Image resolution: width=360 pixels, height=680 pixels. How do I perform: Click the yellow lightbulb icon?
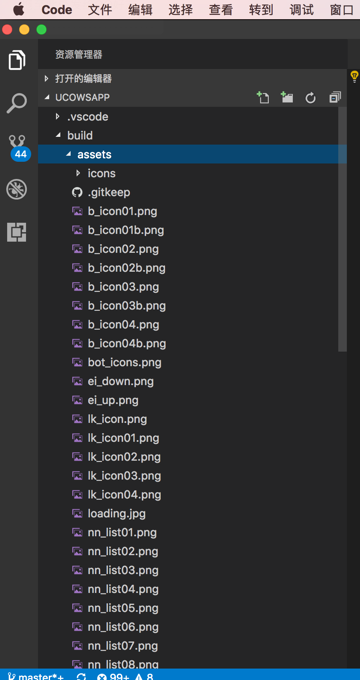point(354,76)
